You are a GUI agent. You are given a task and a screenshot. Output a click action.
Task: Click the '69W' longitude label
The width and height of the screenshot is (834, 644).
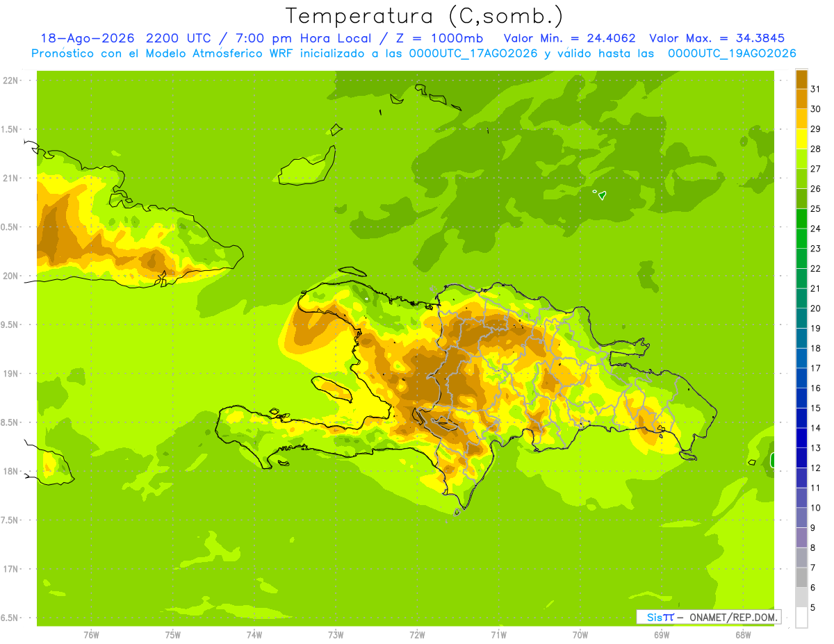662,635
